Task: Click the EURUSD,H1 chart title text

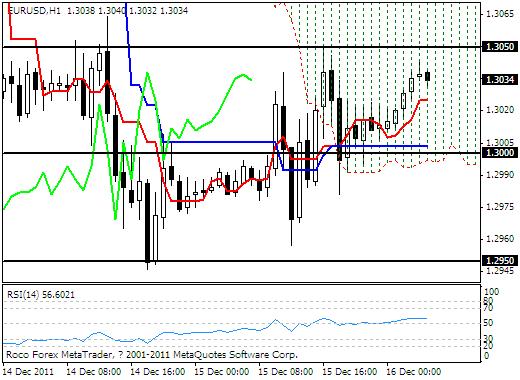Action: [x=34, y=11]
